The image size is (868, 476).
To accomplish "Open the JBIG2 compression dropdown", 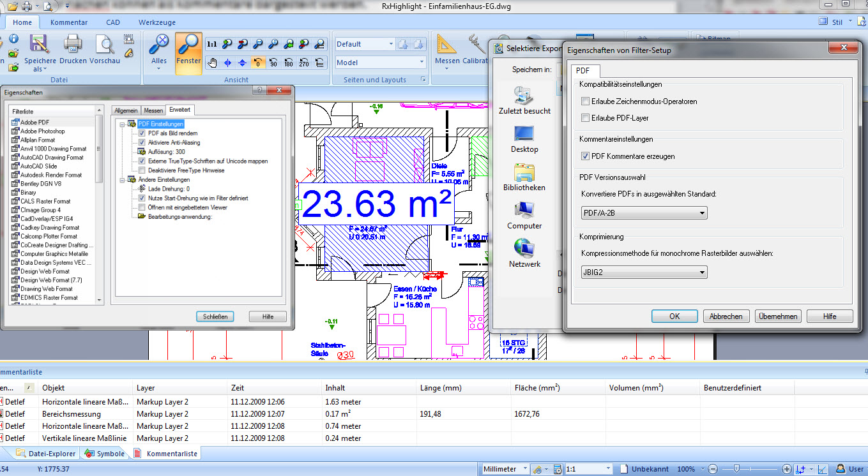I will point(644,272).
